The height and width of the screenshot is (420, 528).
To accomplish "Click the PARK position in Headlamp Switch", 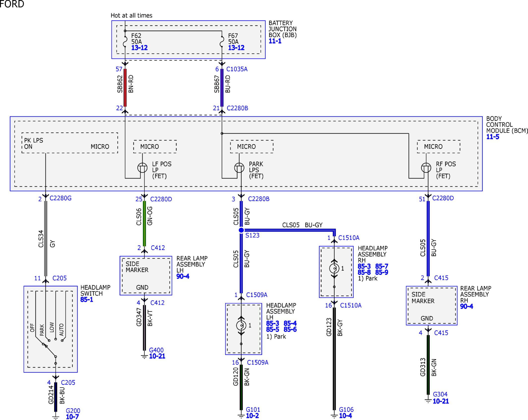I will [x=42, y=330].
